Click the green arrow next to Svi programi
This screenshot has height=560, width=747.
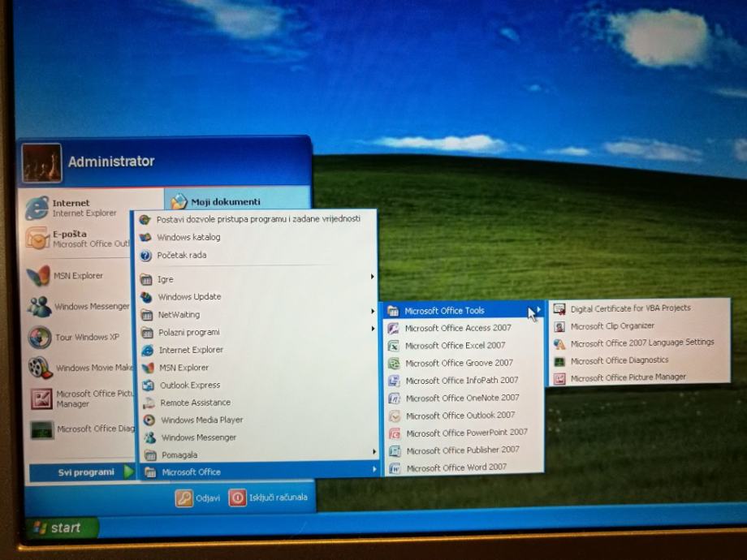coord(128,472)
